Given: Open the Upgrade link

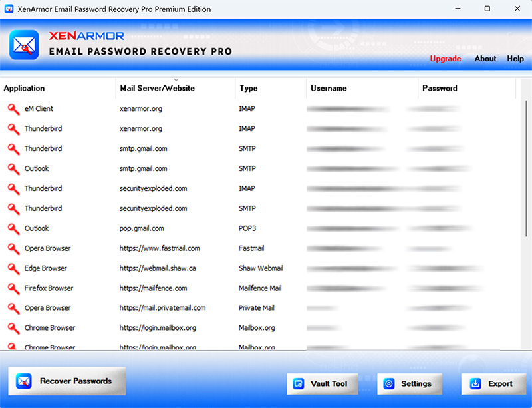Looking at the screenshot, I should (x=445, y=59).
